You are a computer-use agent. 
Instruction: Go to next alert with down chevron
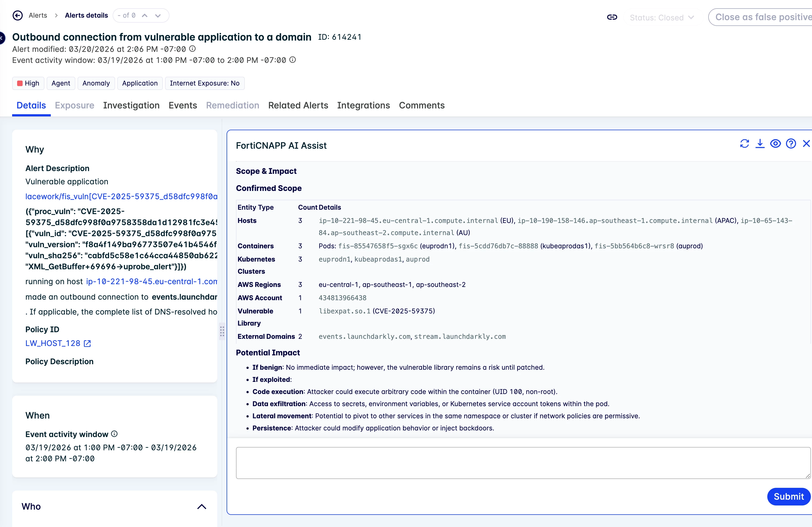[x=158, y=15]
